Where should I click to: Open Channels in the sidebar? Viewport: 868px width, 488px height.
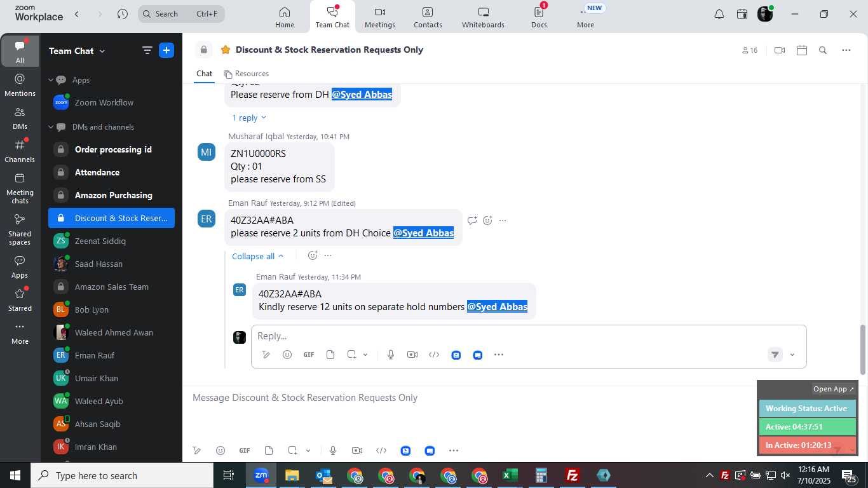point(20,151)
